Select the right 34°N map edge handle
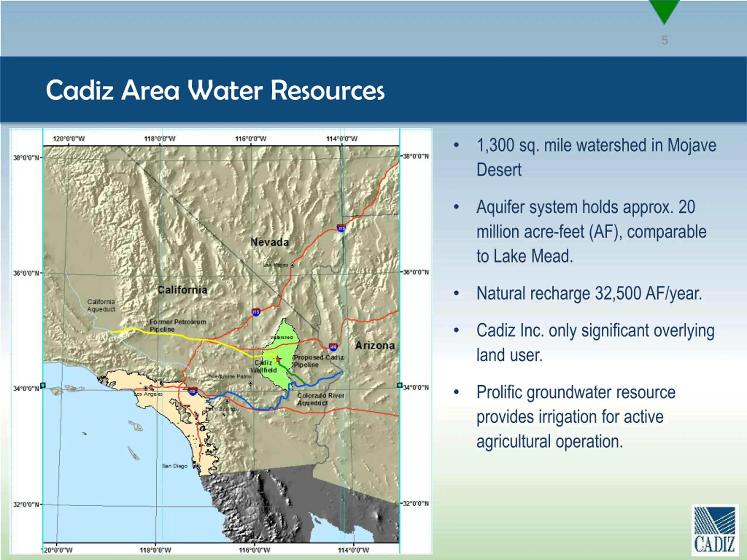The image size is (747, 560). point(400,385)
